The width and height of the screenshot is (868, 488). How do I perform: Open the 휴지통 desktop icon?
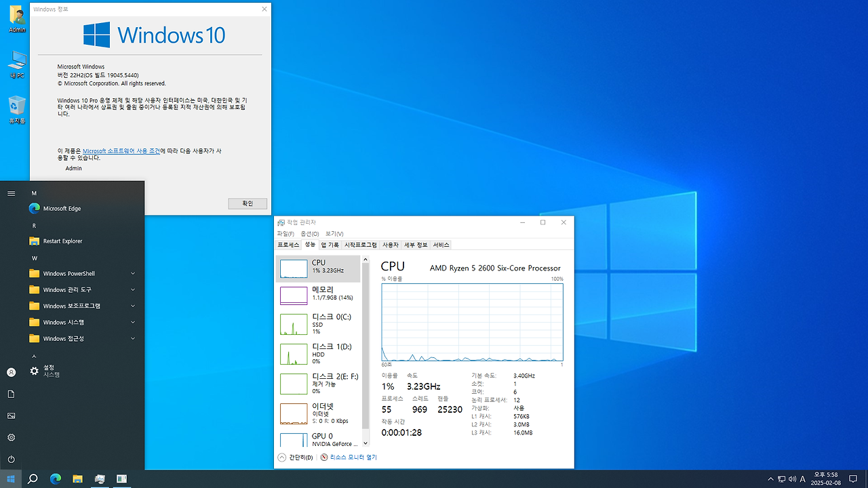pos(17,110)
